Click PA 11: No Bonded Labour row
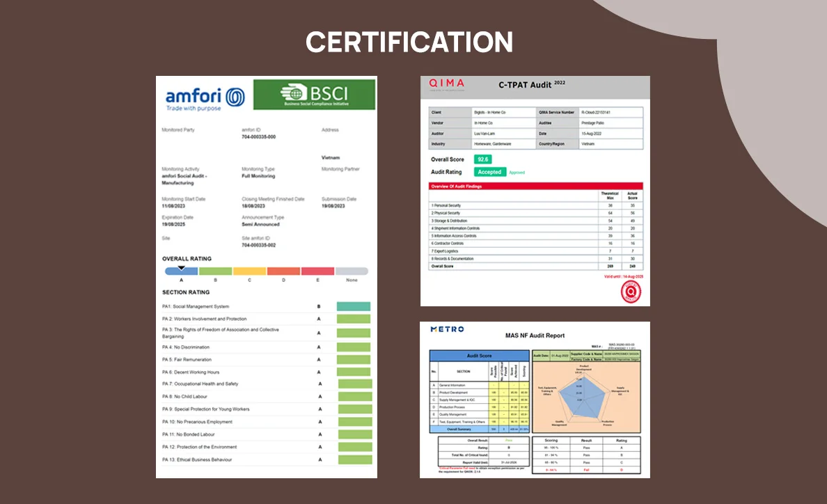Image resolution: width=827 pixels, height=504 pixels. click(267, 434)
